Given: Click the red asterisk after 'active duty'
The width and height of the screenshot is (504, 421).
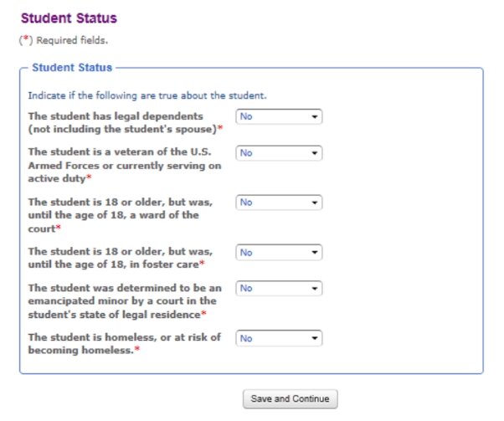Looking at the screenshot, I should point(90,178).
